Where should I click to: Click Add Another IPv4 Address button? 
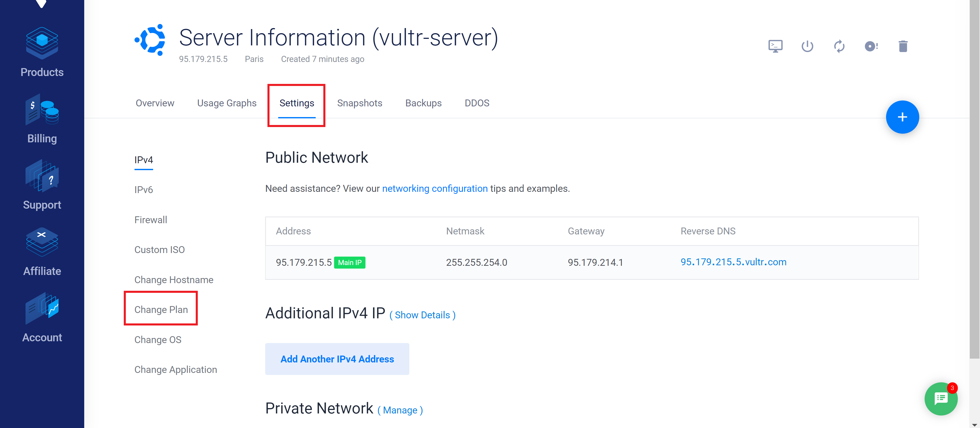(337, 359)
